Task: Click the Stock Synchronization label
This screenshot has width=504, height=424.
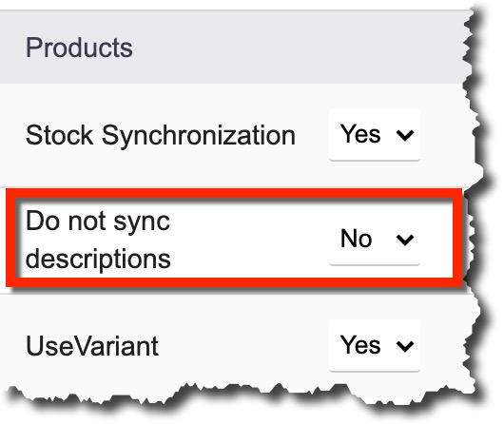Action: tap(161, 135)
